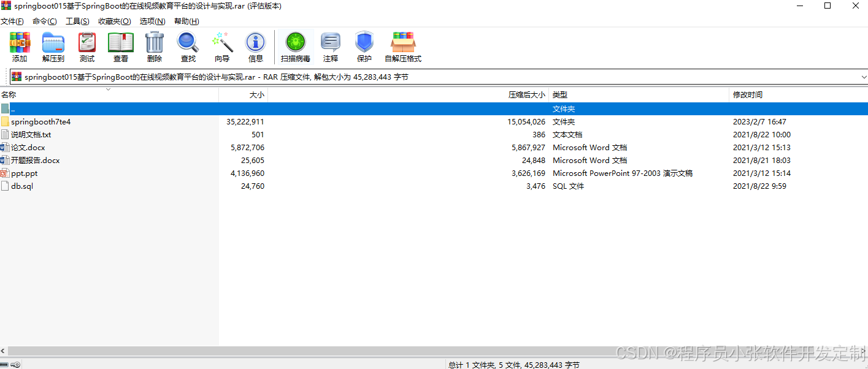Click the ppt.ppt PowerPoint icon
868x369 pixels.
coord(5,173)
